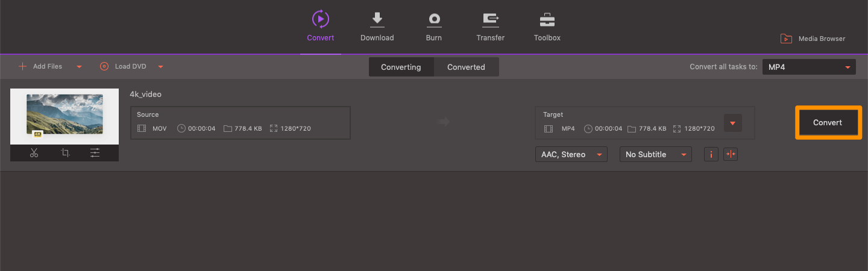Open the No Subtitle dropdown
Screen dimensions: 868x271
point(655,155)
